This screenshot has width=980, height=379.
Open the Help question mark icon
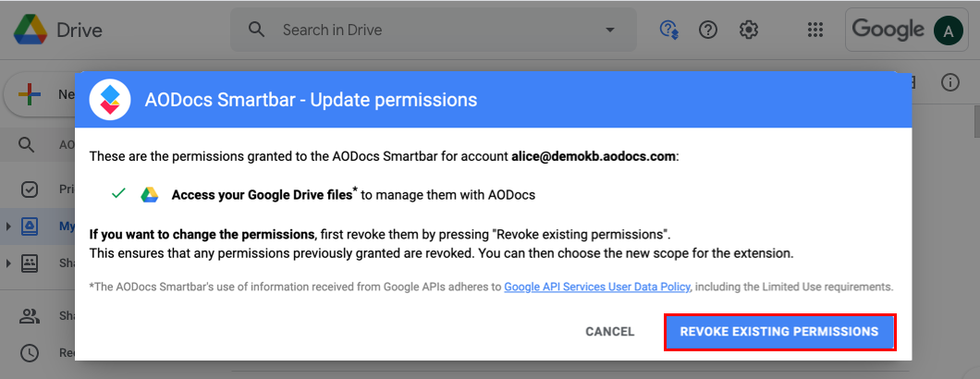point(707,30)
